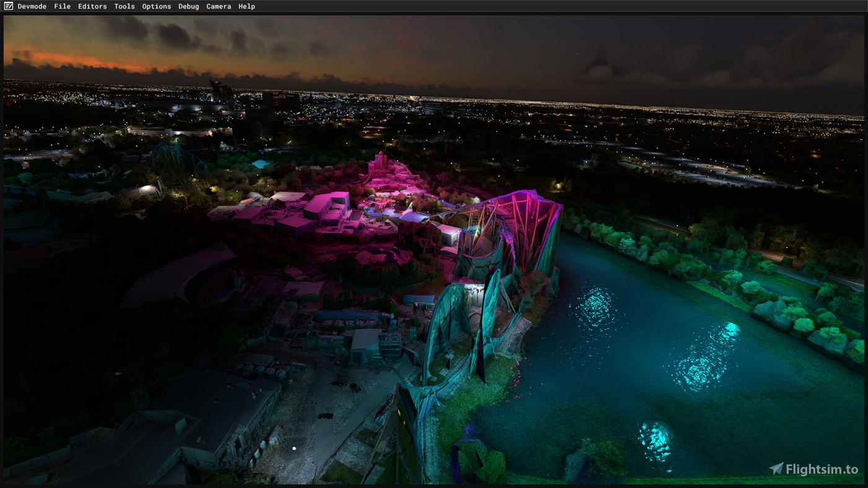Expand the Editors menu bar entry
Viewport: 868px width, 488px height.
tap(92, 6)
